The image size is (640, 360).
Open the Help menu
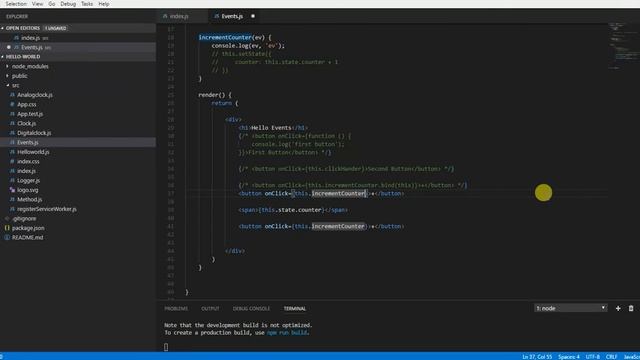[104, 4]
